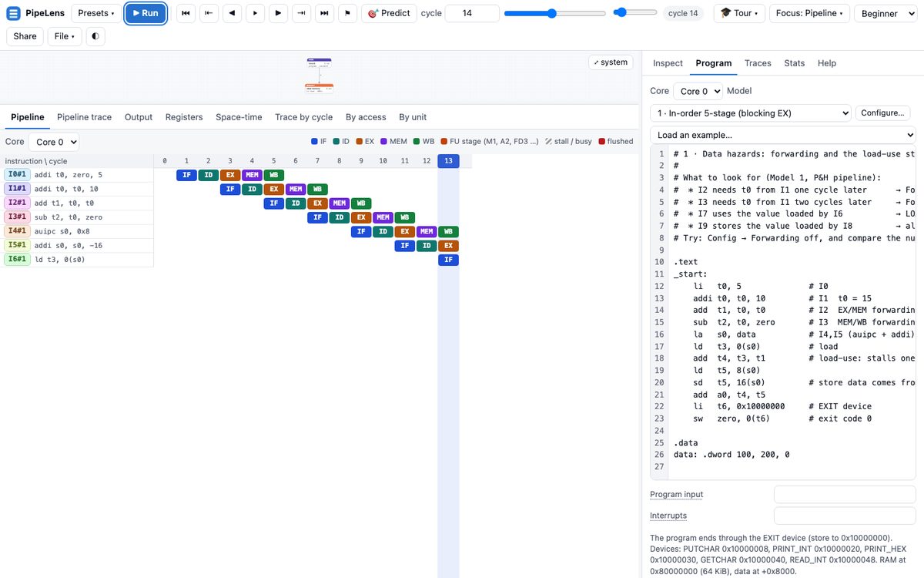Open the Beginner level selector
Viewport: 924px width, 578px height.
click(886, 13)
